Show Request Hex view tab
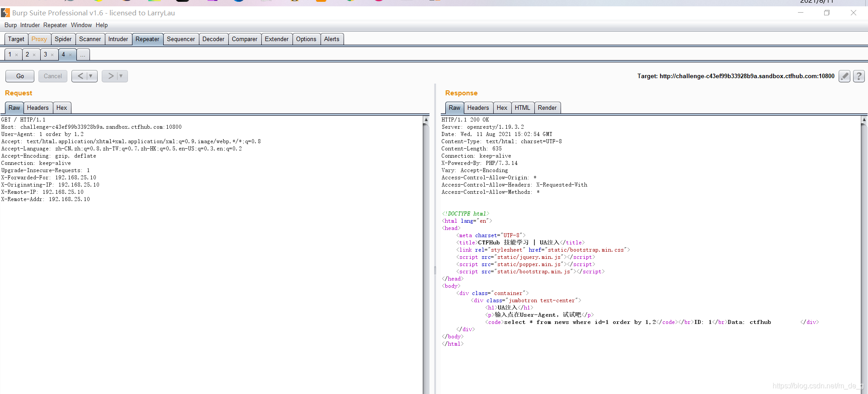Screen dimensions: 868x394 point(62,108)
